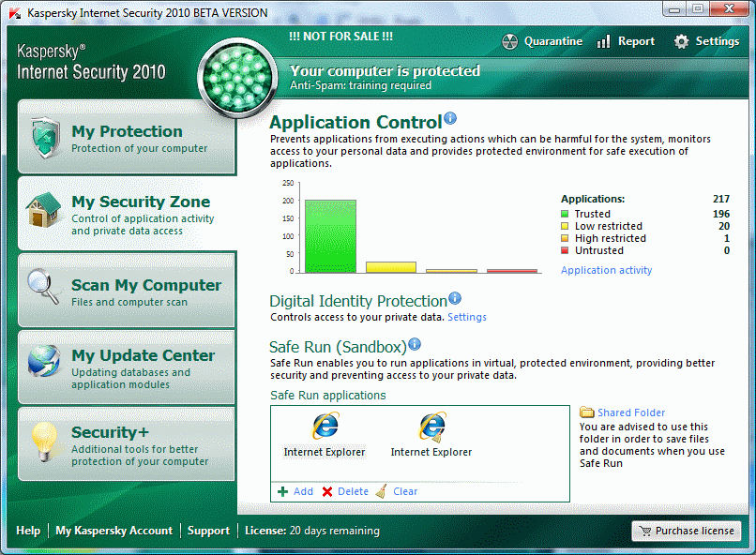The width and height of the screenshot is (756, 555).
Task: Open Digital Identity Protection Settings link
Action: click(467, 317)
